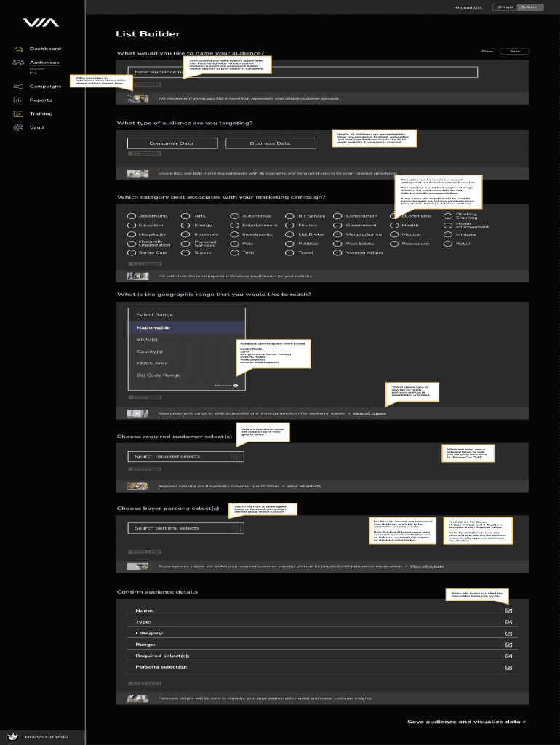Click Save audience and visualize data
Screen dimensions: 560x745
pyautogui.click(x=467, y=722)
